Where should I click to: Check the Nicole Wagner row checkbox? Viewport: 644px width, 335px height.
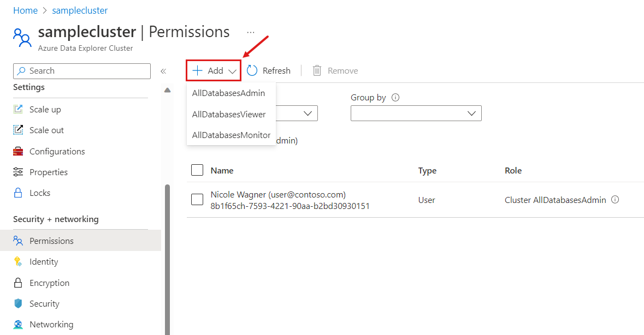point(197,200)
